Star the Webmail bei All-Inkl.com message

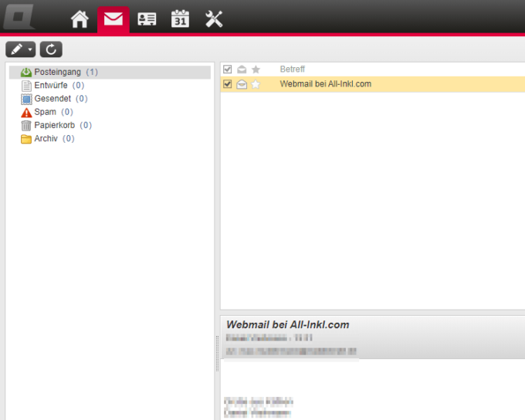tap(256, 84)
